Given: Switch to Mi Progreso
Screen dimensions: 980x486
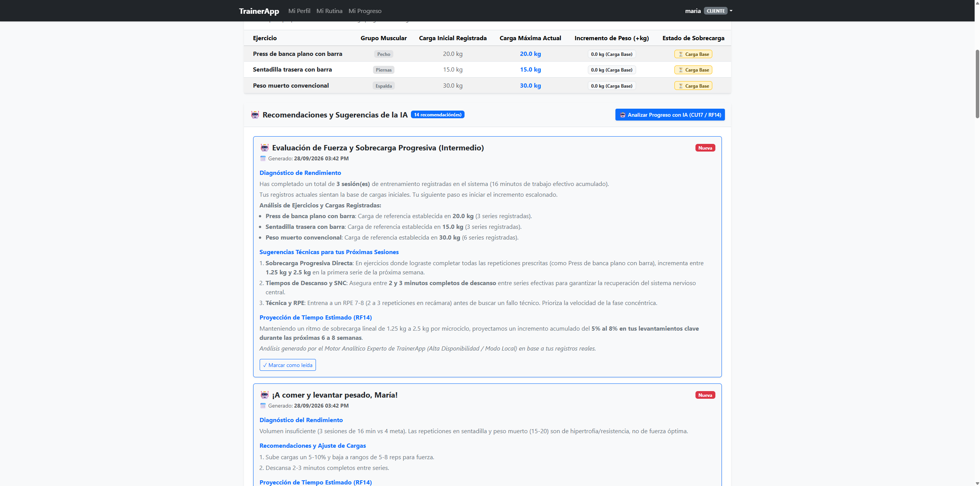Looking at the screenshot, I should [365, 11].
